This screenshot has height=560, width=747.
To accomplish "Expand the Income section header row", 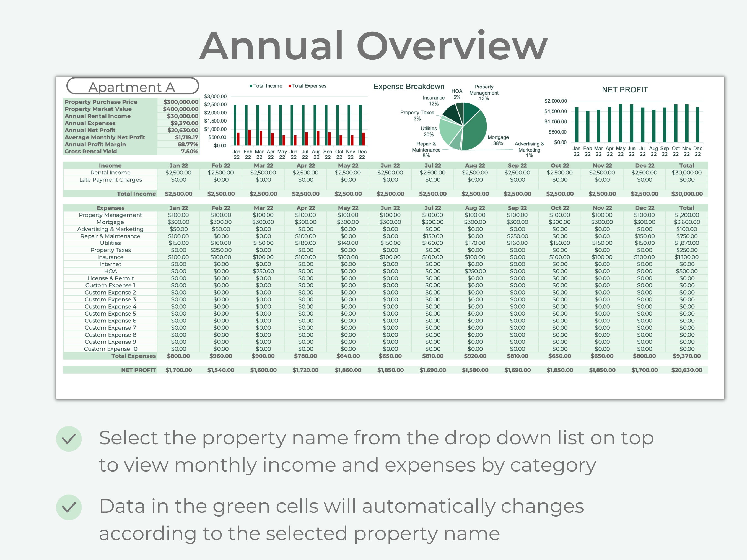I will [110, 165].
